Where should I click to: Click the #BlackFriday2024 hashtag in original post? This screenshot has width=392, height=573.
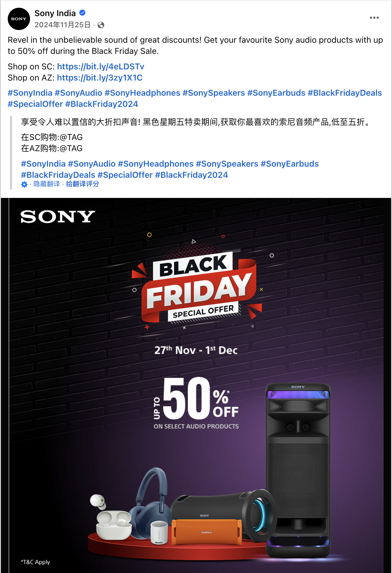click(x=102, y=104)
